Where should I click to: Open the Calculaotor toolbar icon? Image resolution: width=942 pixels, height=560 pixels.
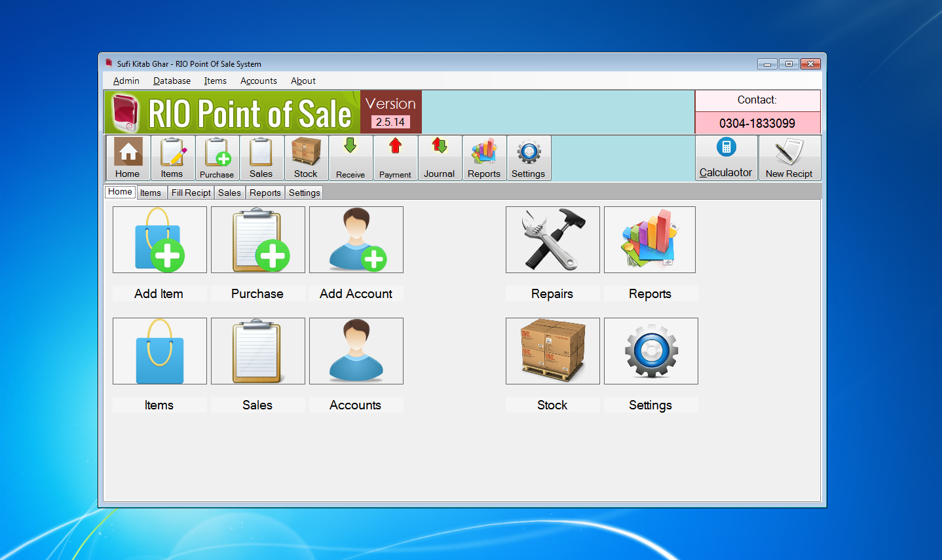(x=726, y=157)
